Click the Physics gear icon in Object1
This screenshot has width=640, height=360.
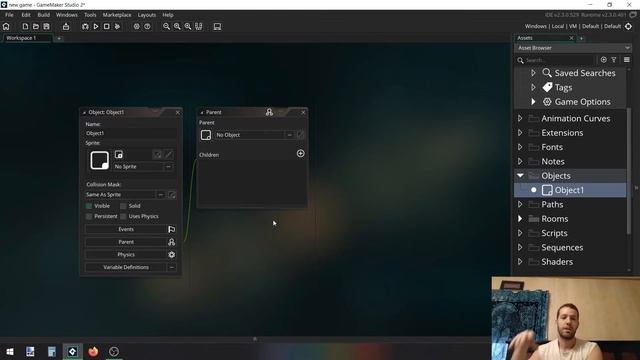point(172,255)
